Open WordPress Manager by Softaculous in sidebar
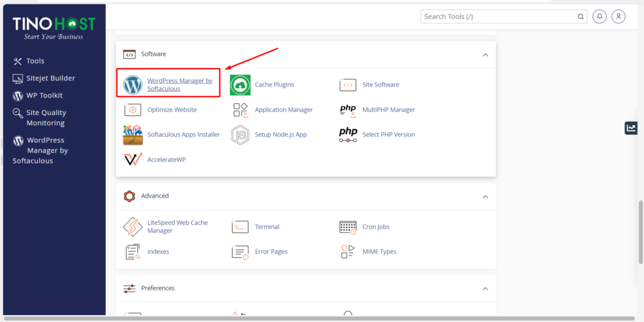The height and width of the screenshot is (322, 644). 40,150
